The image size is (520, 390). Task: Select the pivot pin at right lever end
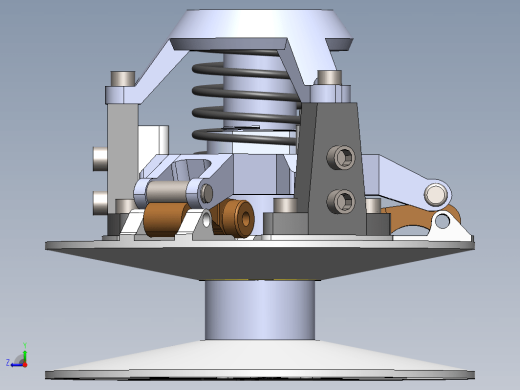click(436, 195)
